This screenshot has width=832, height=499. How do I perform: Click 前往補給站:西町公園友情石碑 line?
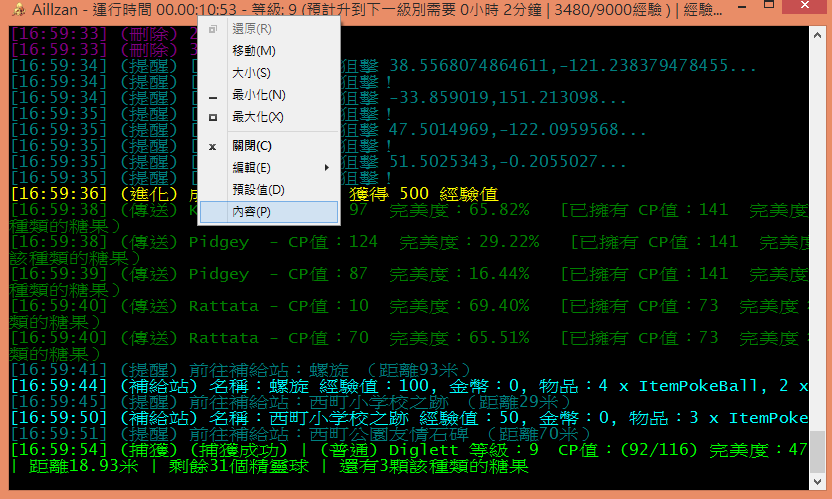pos(300,434)
